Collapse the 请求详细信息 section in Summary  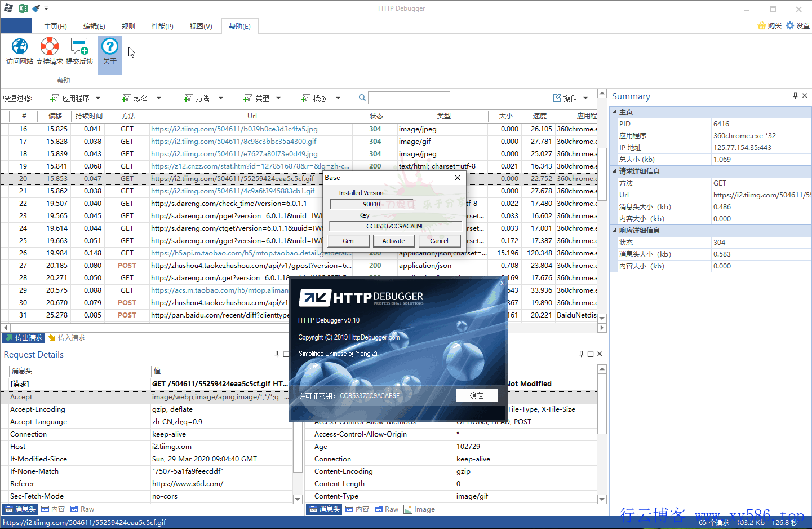(614, 171)
